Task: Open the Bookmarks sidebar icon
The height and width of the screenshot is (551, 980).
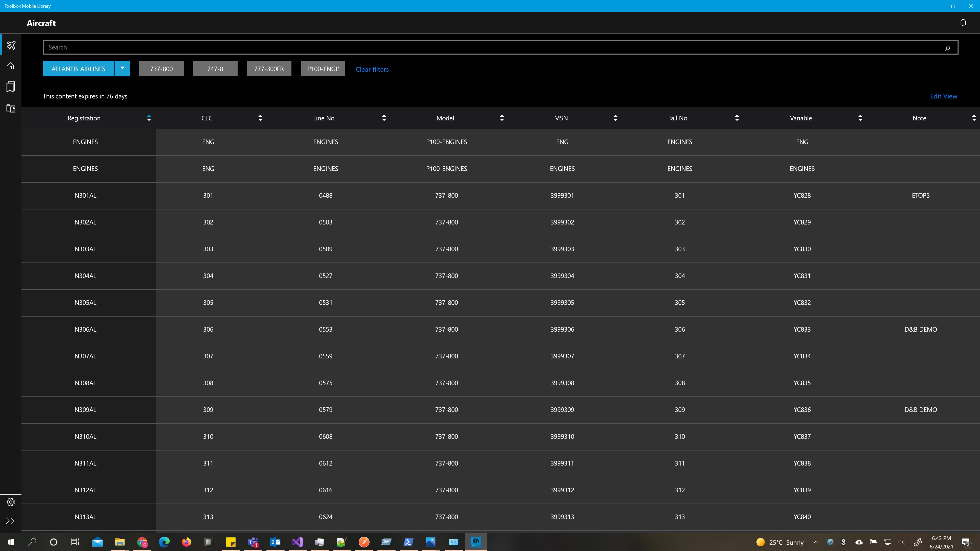Action: (11, 87)
